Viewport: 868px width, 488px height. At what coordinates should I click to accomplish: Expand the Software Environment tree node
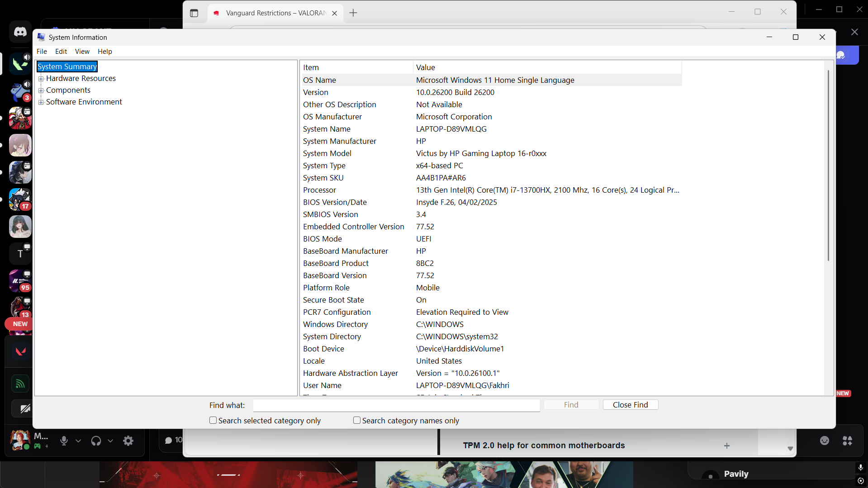click(41, 102)
